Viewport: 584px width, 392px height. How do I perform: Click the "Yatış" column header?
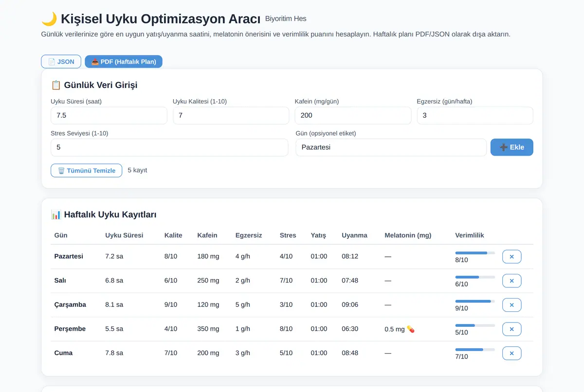318,235
